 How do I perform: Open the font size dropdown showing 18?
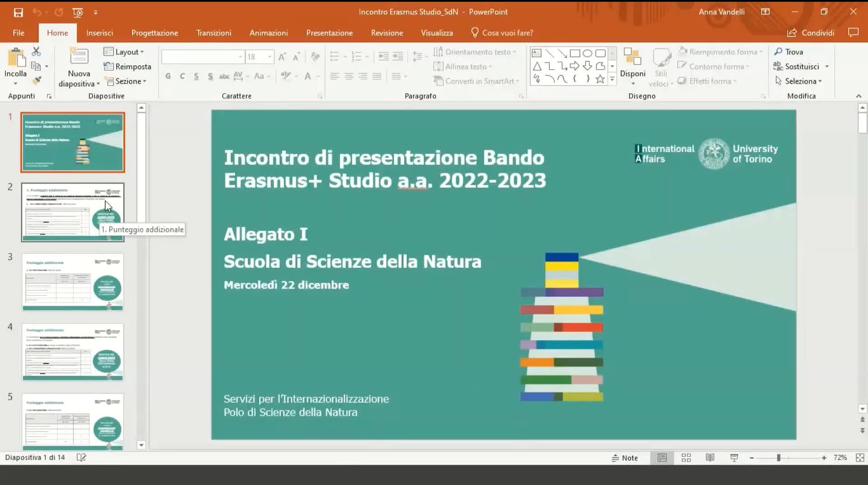[x=269, y=57]
